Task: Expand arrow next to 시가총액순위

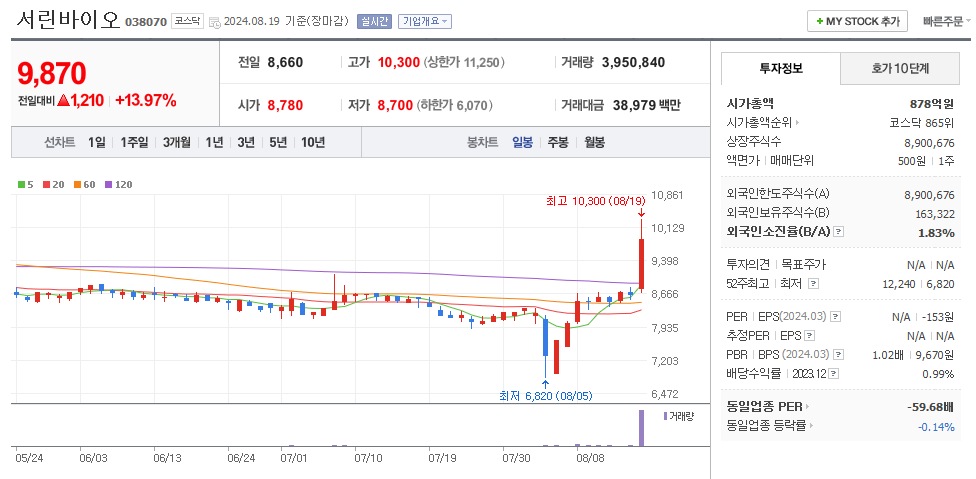Action: point(797,123)
